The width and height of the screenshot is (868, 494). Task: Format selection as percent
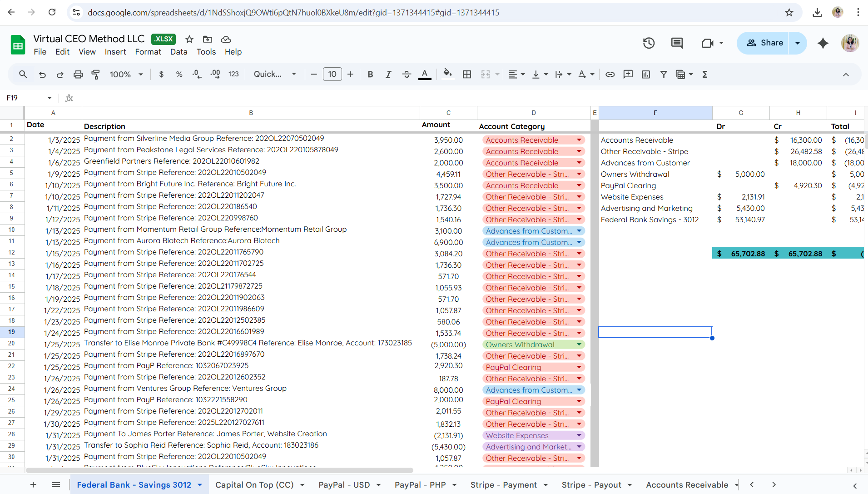coord(179,74)
